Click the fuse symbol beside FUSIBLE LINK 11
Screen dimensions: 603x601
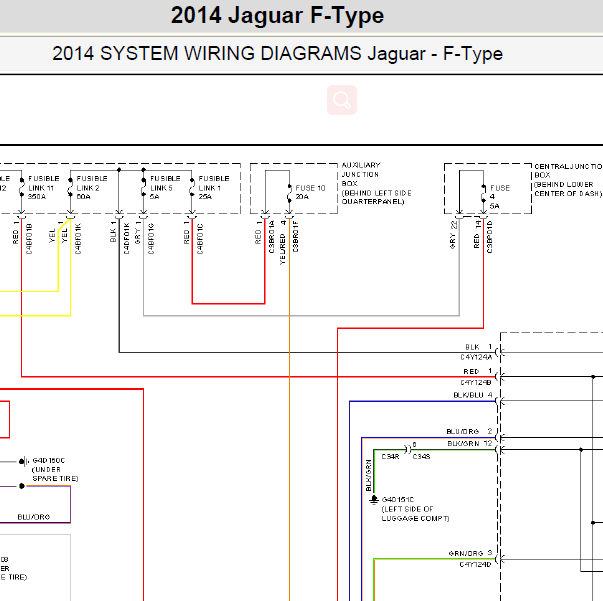pyautogui.click(x=22, y=188)
